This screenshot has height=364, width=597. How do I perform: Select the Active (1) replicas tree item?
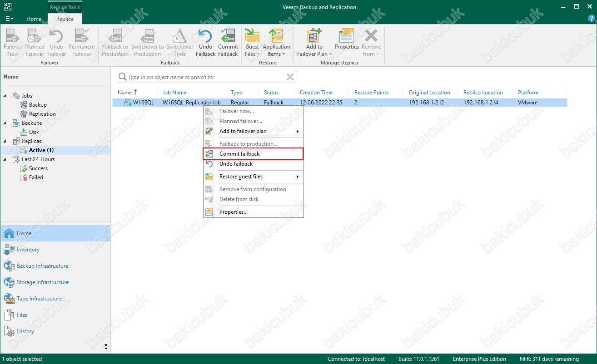point(41,150)
